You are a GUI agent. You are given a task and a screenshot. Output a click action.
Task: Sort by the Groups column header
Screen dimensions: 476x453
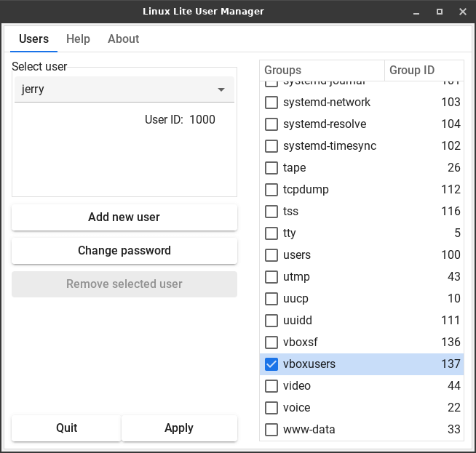click(x=322, y=71)
